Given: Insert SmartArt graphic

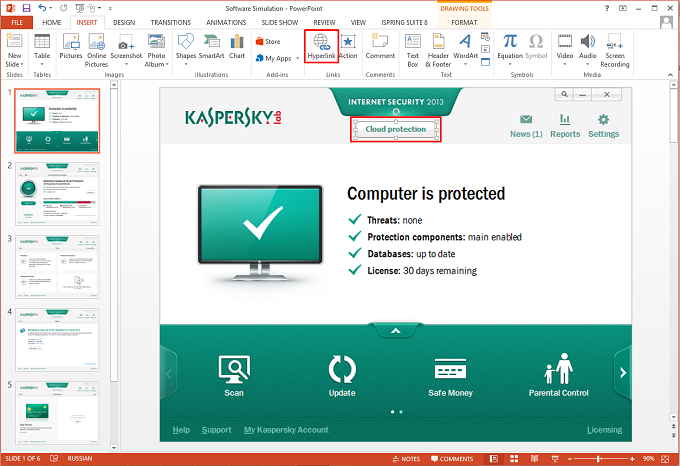Looking at the screenshot, I should 211,46.
